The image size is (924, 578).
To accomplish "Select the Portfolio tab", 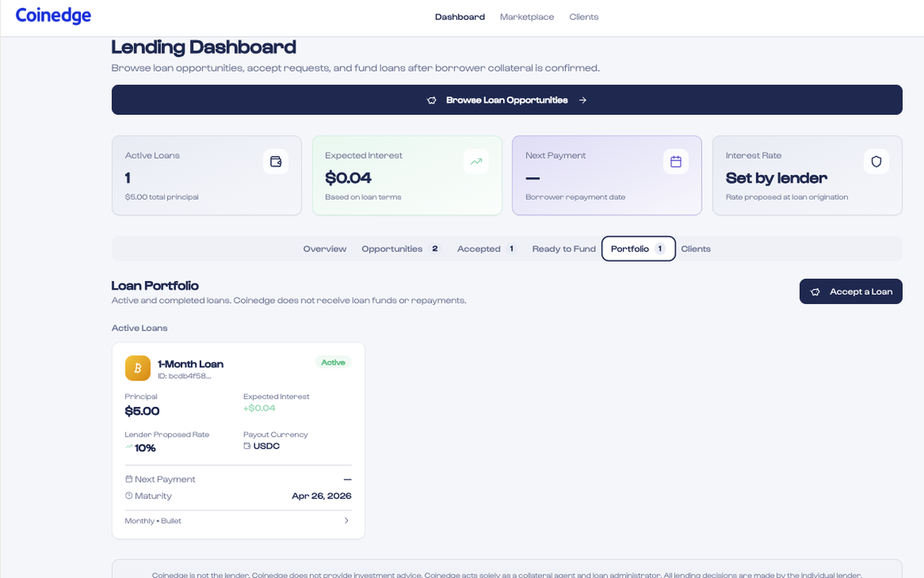I will [x=638, y=249].
